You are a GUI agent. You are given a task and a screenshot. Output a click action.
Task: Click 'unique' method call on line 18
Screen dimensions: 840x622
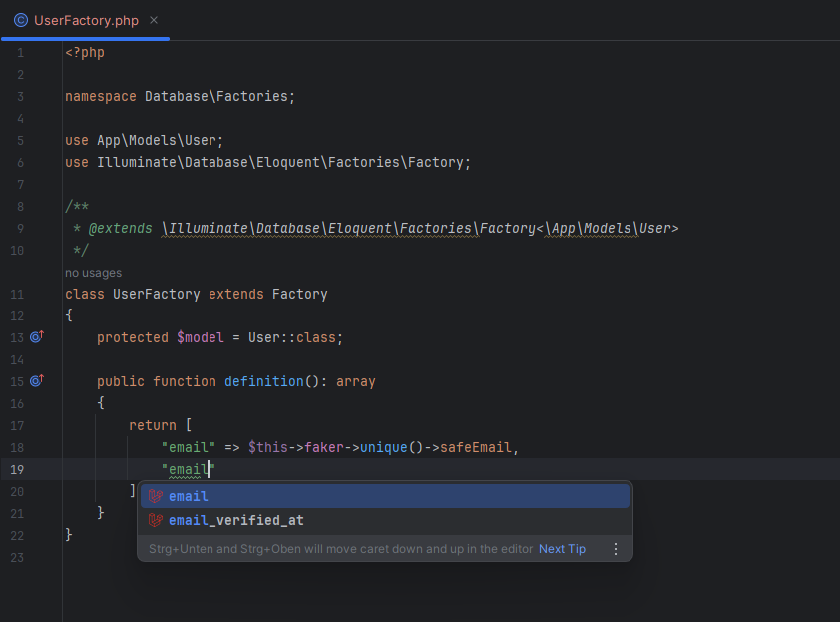[384, 447]
